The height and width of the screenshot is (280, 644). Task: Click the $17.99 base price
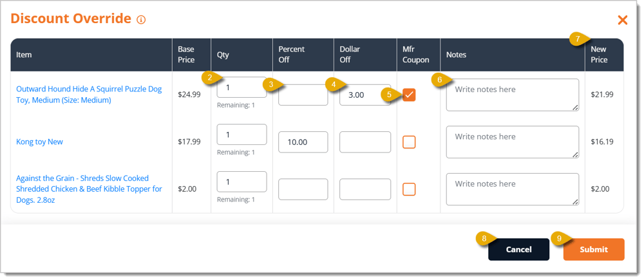(x=189, y=142)
